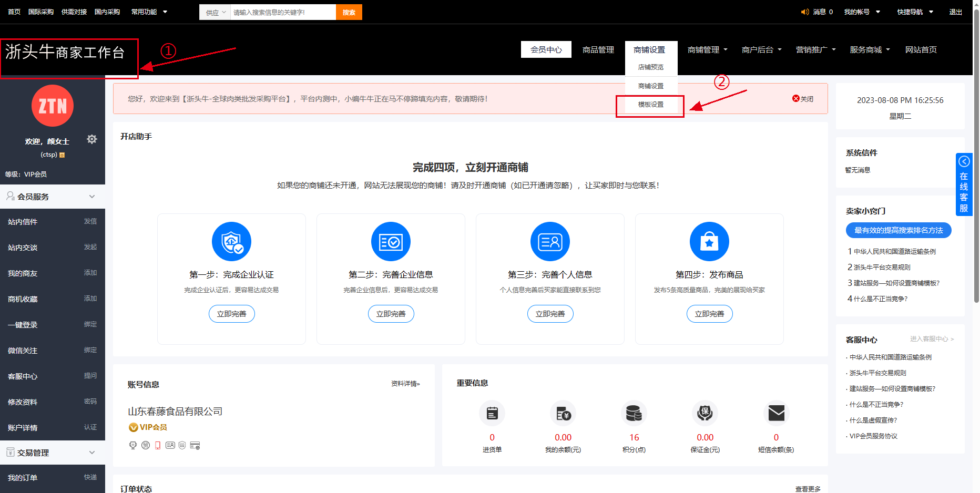This screenshot has height=493, width=980.
Task: Click 查看更多 beside 订单状态
Action: click(x=808, y=489)
